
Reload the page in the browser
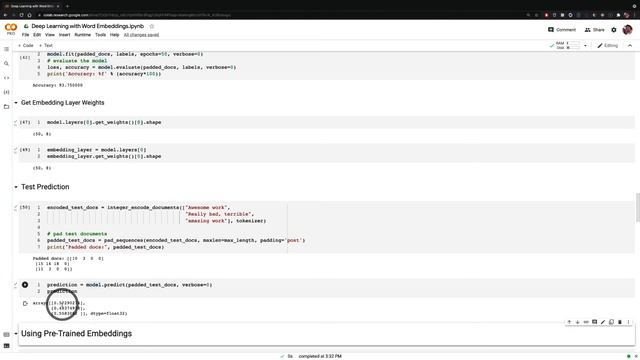tap(21, 15)
